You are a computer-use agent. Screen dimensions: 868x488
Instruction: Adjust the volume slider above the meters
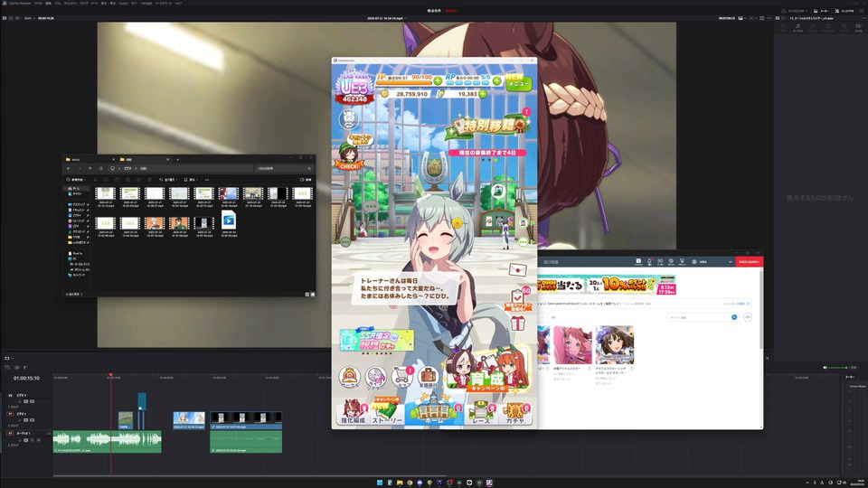point(837,368)
